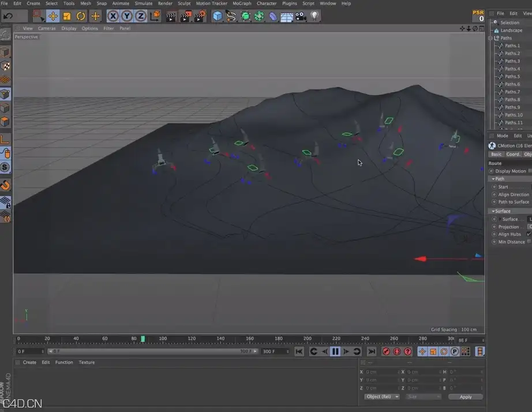This screenshot has height=412, width=532.
Task: Select Landscape in object manager
Action: tap(512, 30)
